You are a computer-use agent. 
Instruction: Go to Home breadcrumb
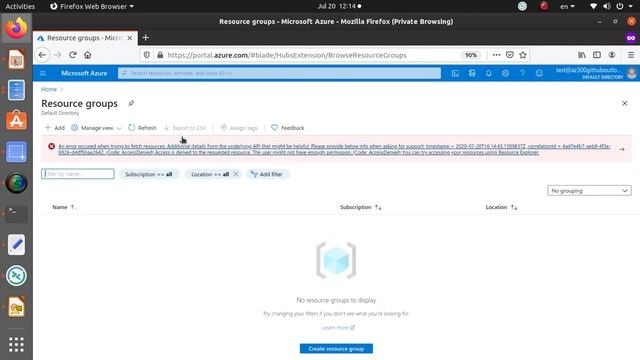pos(49,89)
